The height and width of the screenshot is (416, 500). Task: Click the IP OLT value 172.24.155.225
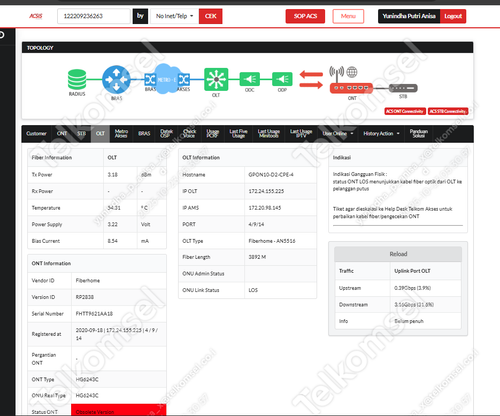click(266, 191)
